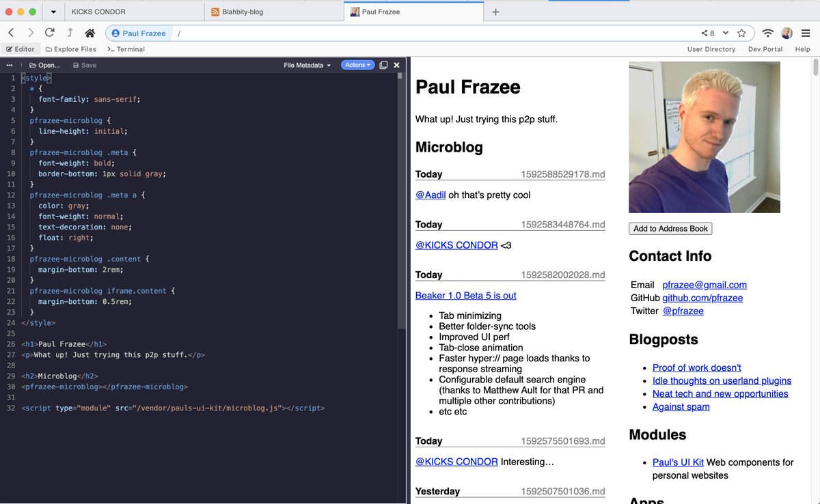Switch to the KICKS CONDOR tab
The width and height of the screenshot is (820, 504).
point(134,12)
